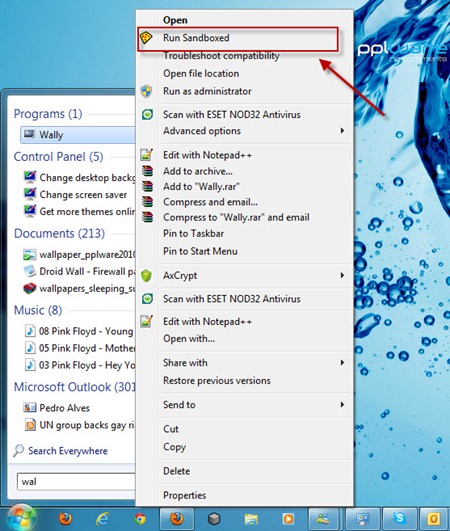Viewport: 450px width, 531px height.
Task: Play 08 Pink Floyd - Young track
Action: (x=86, y=331)
